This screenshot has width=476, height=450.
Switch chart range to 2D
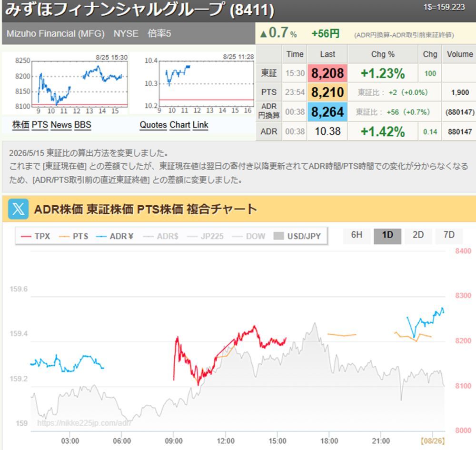[418, 235]
